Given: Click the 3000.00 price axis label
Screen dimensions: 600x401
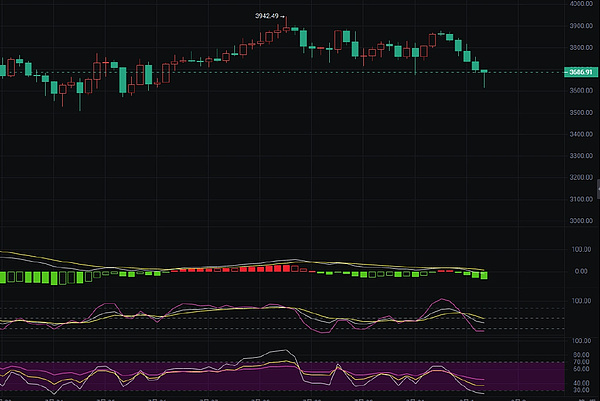Looking at the screenshot, I should pyautogui.click(x=580, y=221).
